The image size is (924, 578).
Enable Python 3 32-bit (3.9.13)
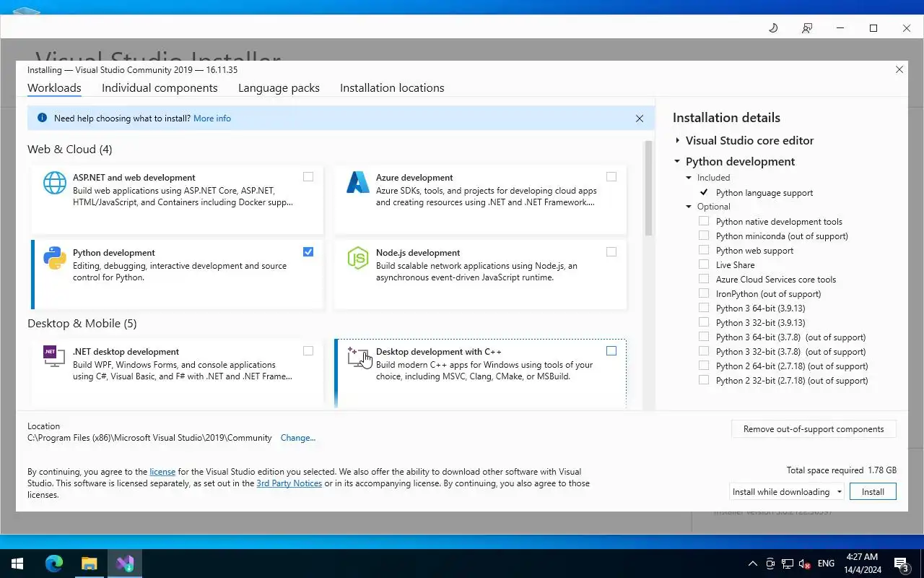pyautogui.click(x=704, y=322)
